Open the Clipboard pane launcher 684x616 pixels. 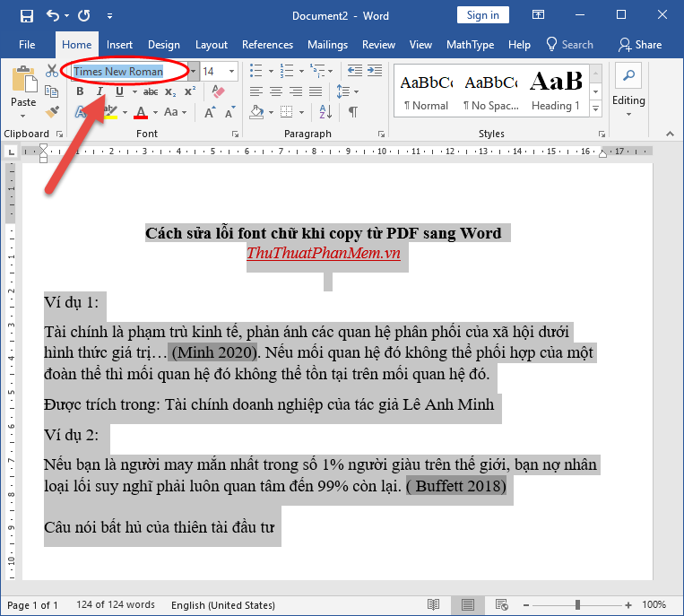pos(60,134)
